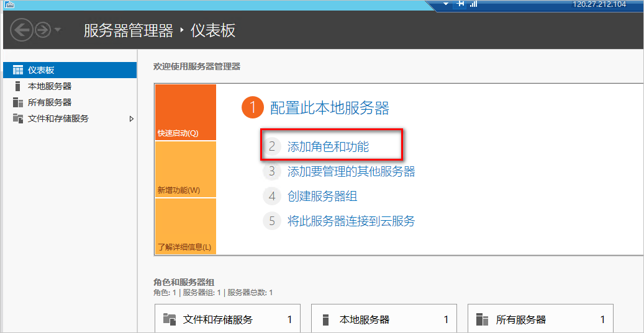Click the 文件和存储服务 sidebar icon

tap(18, 118)
